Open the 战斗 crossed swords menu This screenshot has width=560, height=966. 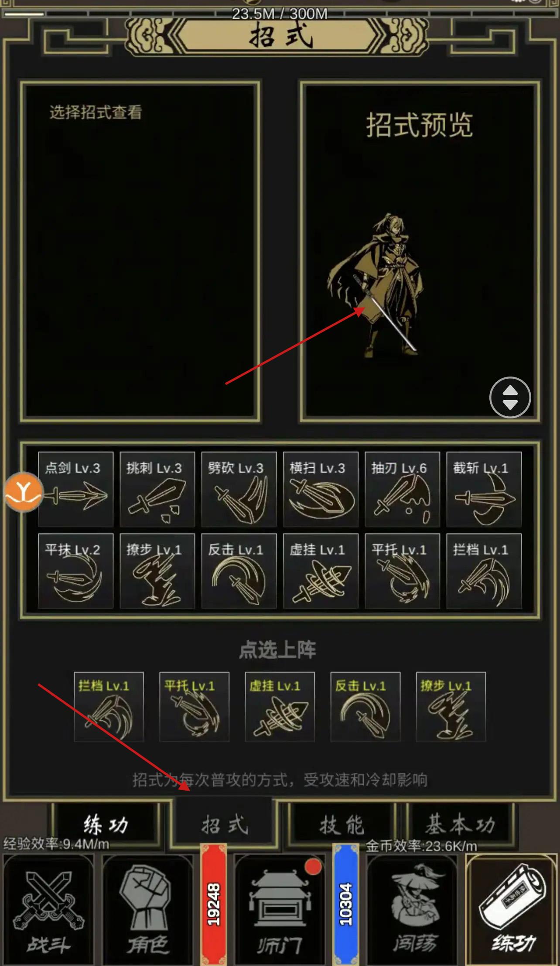[x=48, y=909]
